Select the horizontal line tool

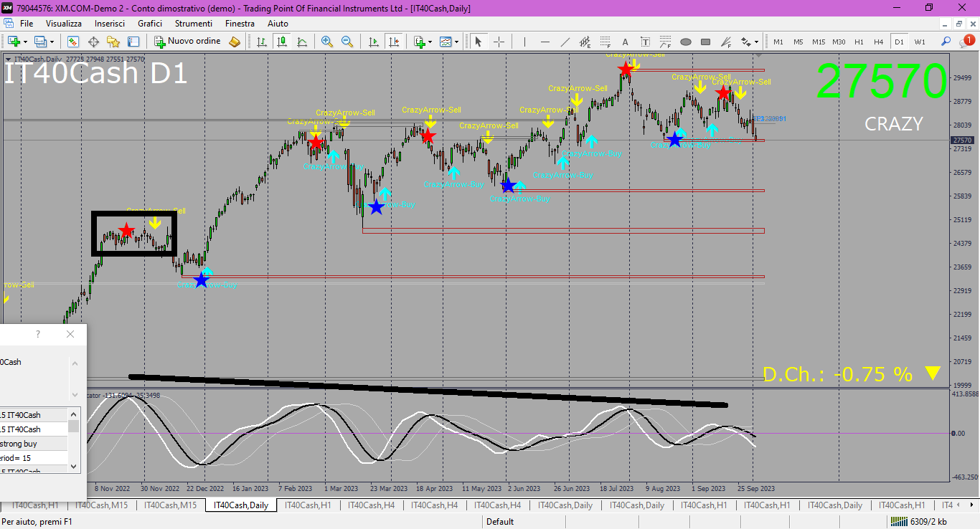545,42
